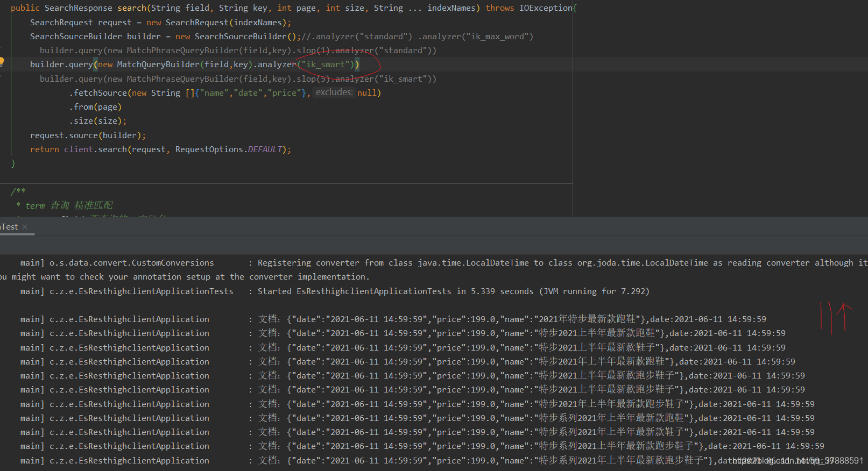Click "c.z.e.EsResthighclientApplicationTests" logger name

pyautogui.click(x=142, y=291)
